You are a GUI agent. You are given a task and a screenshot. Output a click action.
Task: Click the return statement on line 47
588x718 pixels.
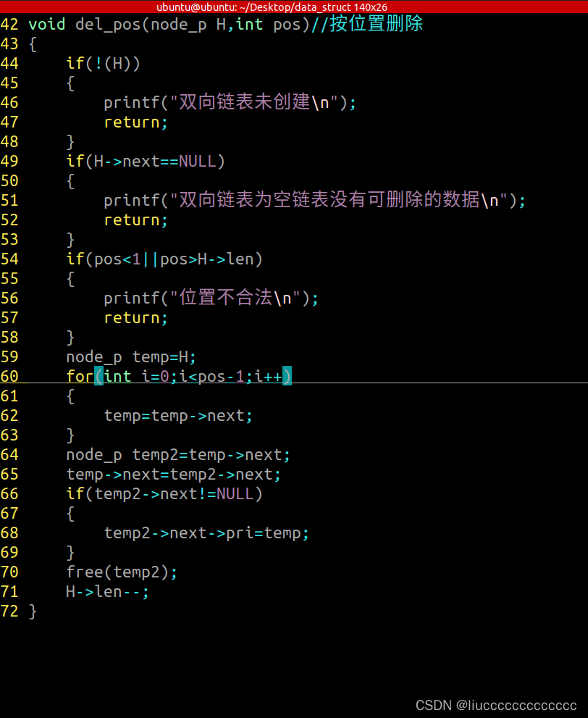(x=136, y=122)
